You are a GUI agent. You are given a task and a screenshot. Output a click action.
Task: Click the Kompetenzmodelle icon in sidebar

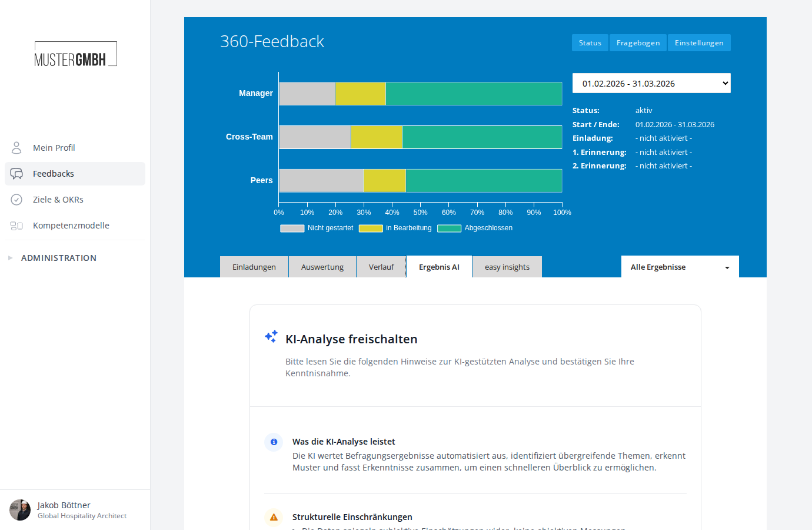[16, 226]
